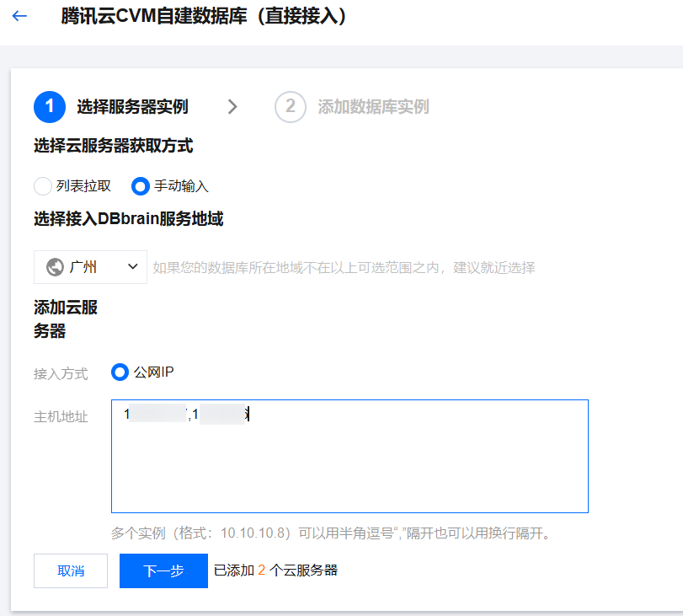Click the 添加云服务器 section heading
Screen dimensions: 683x616
click(66, 319)
